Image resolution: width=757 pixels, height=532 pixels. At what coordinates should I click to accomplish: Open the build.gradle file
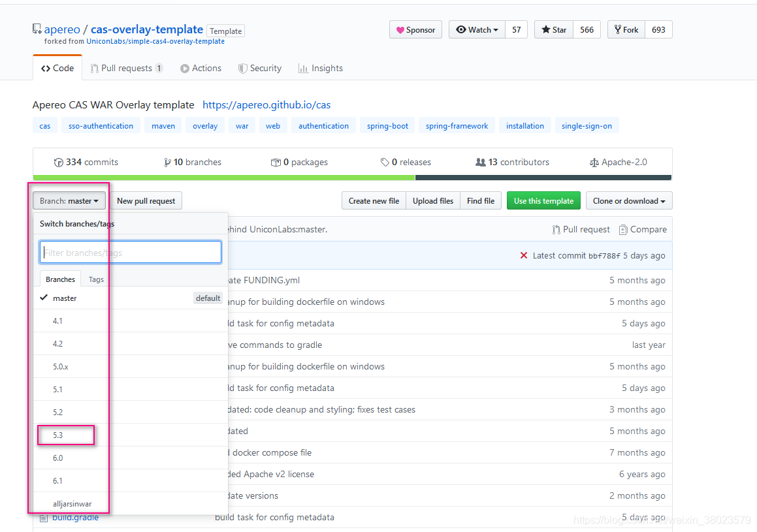click(75, 517)
